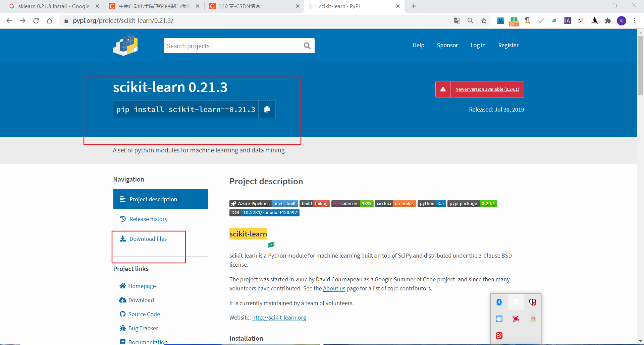This screenshot has height=345, width=644.
Task: Click the DOI zenodo badge
Action: pyautogui.click(x=264, y=213)
